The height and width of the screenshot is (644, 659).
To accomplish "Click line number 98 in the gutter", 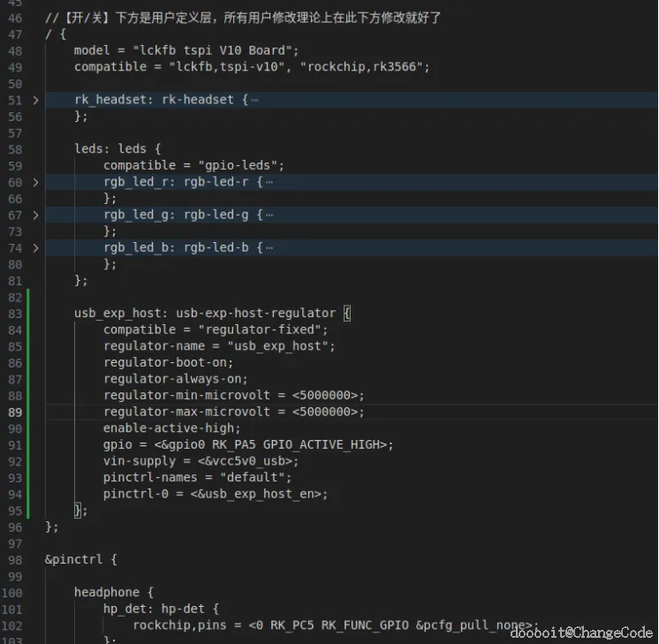I will [15, 560].
